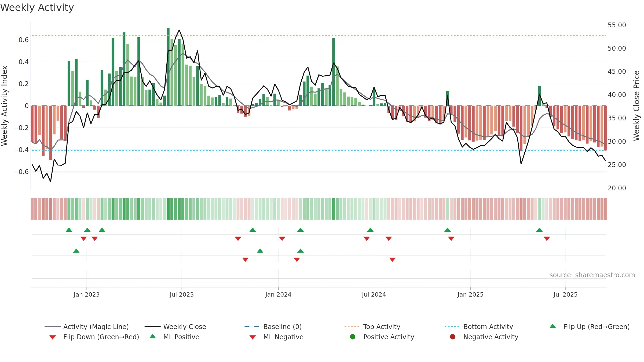
Task: Click the Positive Activity legend label
Action: [x=389, y=337]
